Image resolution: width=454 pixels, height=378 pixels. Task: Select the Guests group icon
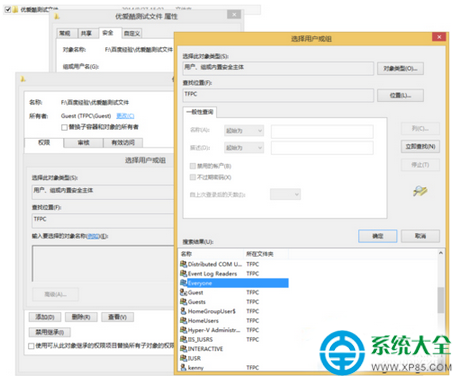pyautogui.click(x=183, y=302)
